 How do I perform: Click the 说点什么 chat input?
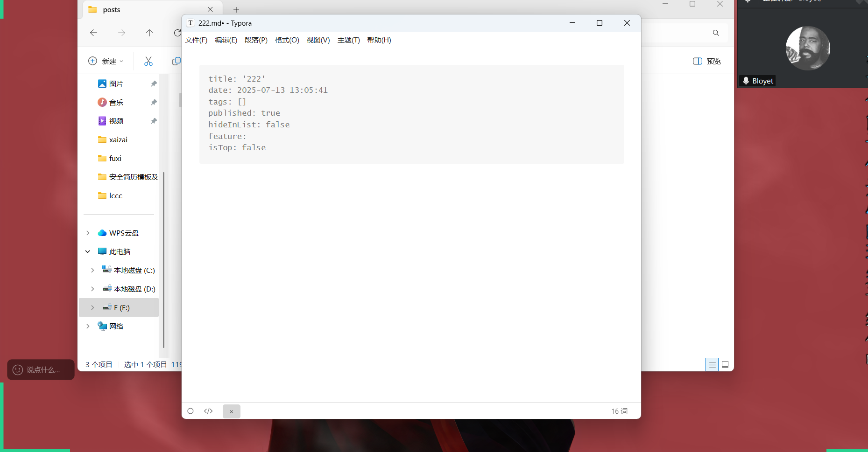[x=41, y=370]
